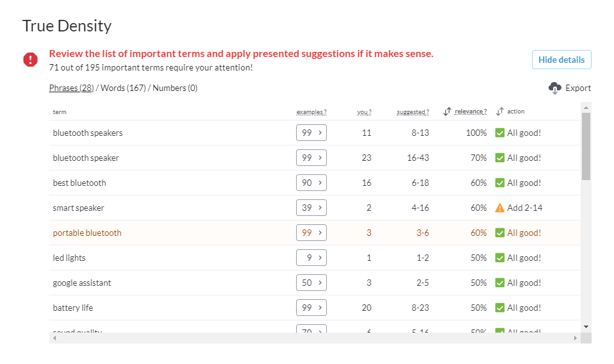Image resolution: width=614 pixels, height=364 pixels.
Task: Open the 39 examples for smart speaker
Action: pyautogui.click(x=311, y=208)
